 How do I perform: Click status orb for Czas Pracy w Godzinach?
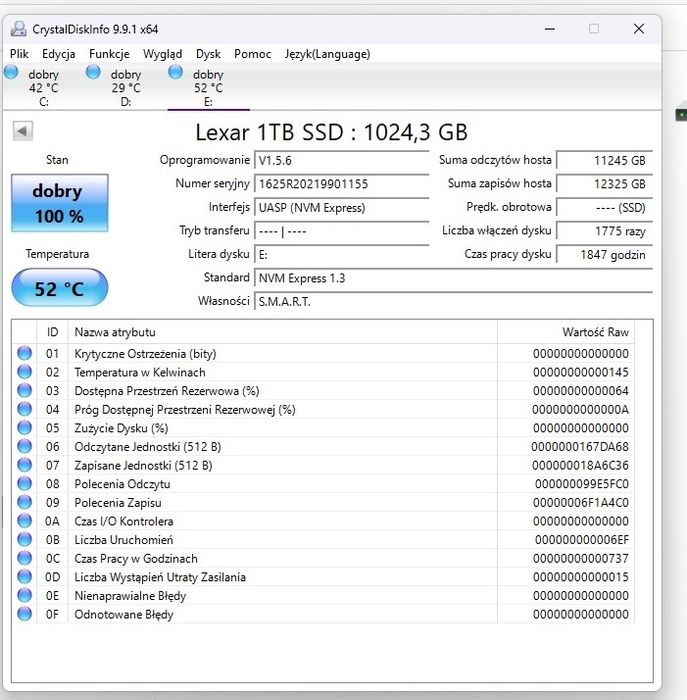25,558
